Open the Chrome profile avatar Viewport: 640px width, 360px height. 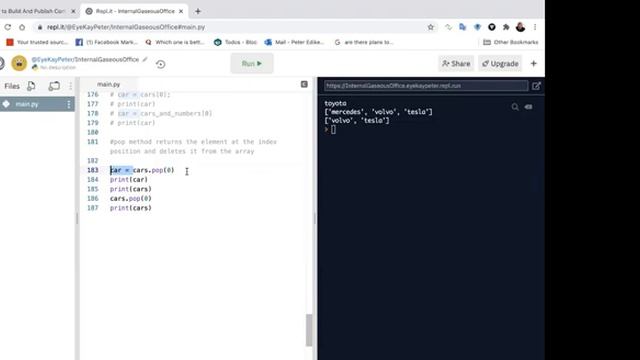520,27
